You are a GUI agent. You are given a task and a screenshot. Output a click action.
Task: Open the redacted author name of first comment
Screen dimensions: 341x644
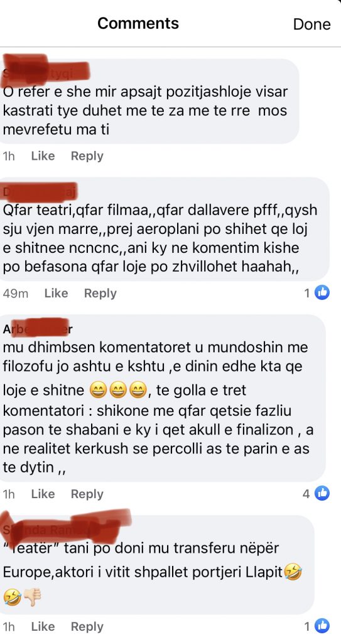[45, 74]
